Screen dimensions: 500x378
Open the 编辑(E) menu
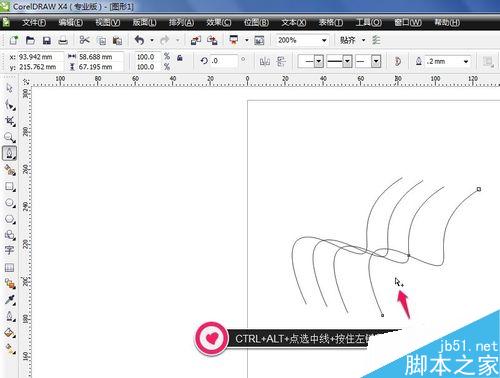coord(71,22)
